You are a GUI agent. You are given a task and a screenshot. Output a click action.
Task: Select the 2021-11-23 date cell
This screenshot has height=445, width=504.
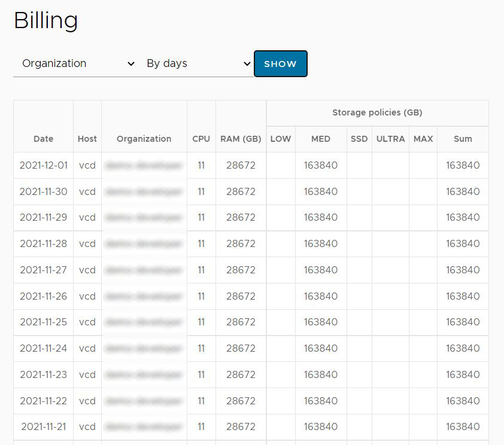click(43, 374)
